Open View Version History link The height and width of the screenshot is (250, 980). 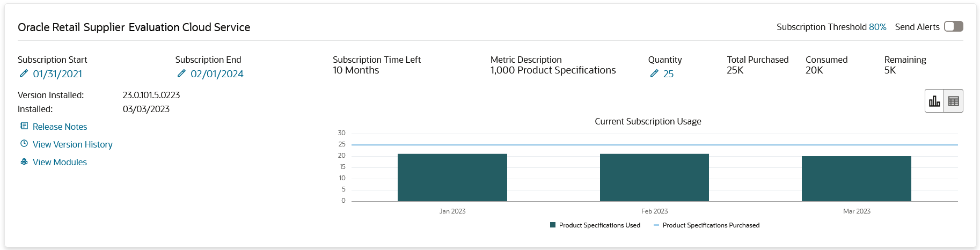[72, 144]
